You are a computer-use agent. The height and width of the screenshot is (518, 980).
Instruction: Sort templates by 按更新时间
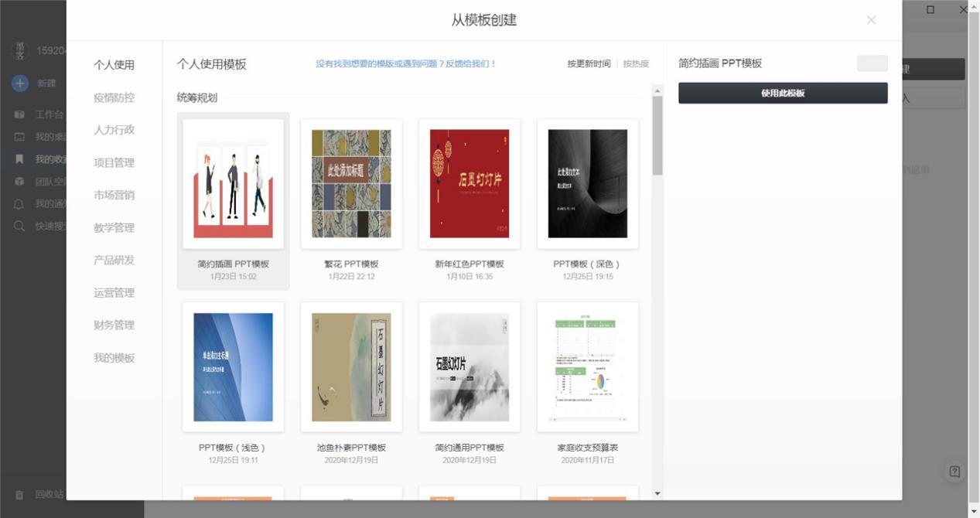coord(588,64)
